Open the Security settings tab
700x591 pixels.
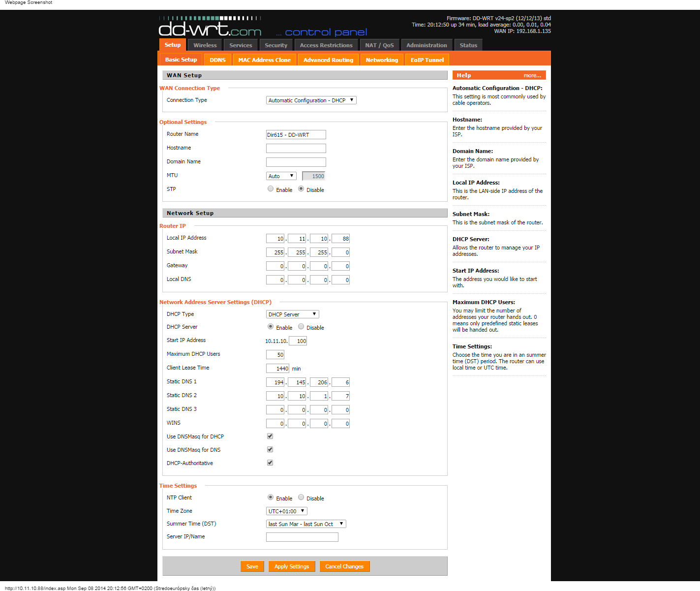[276, 45]
